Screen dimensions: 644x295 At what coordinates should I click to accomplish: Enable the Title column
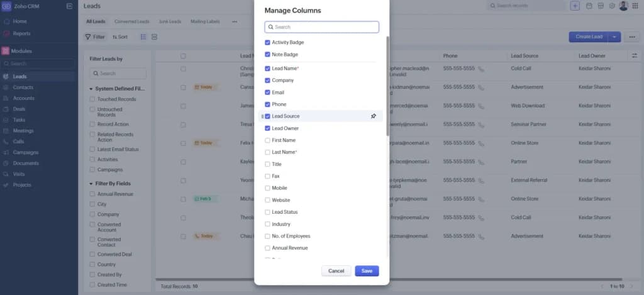point(267,164)
